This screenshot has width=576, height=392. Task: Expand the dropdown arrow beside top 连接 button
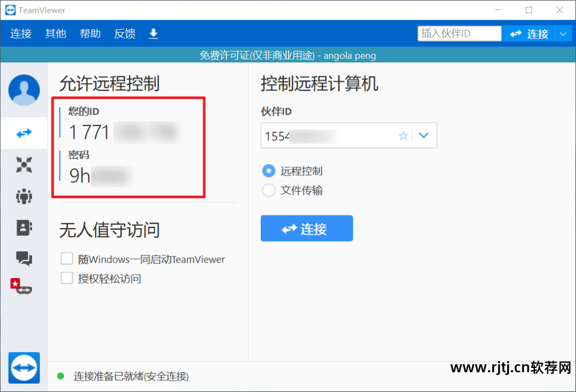[x=563, y=34]
